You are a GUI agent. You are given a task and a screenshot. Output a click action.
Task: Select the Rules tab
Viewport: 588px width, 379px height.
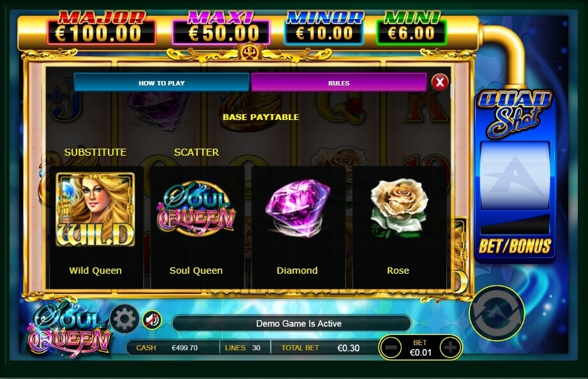tap(338, 83)
